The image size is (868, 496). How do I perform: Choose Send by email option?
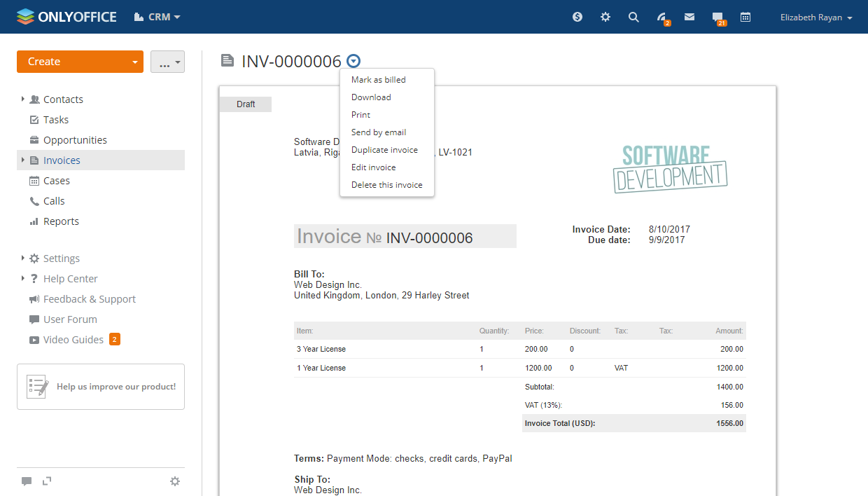pyautogui.click(x=379, y=132)
